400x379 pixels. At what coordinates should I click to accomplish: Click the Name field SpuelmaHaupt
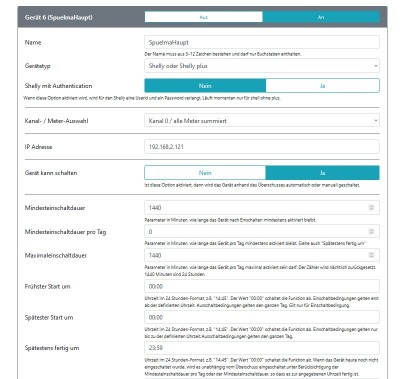(262, 42)
